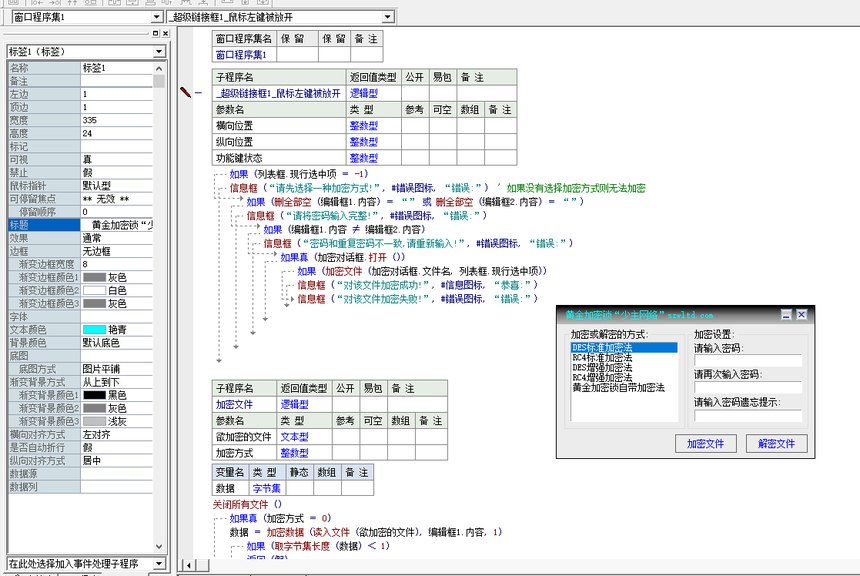Change 背景颜色 value 默认底色
Screen dimensions: 860x576
click(117, 343)
